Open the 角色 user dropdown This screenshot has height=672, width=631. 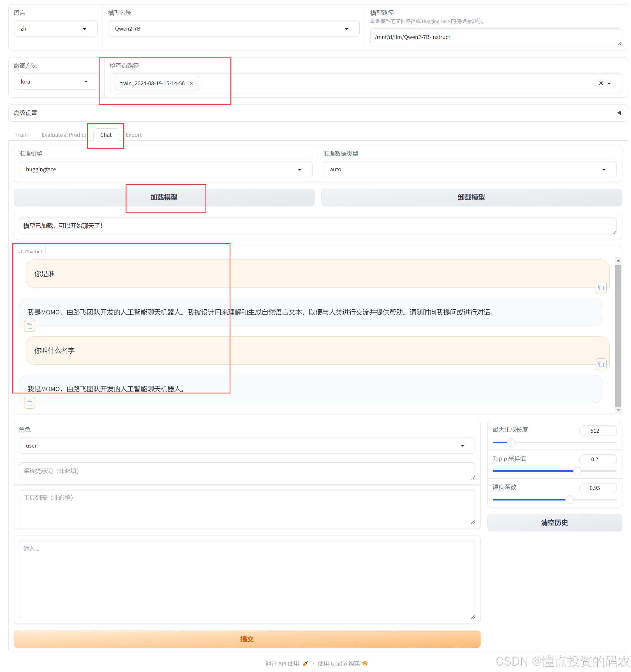(247, 446)
